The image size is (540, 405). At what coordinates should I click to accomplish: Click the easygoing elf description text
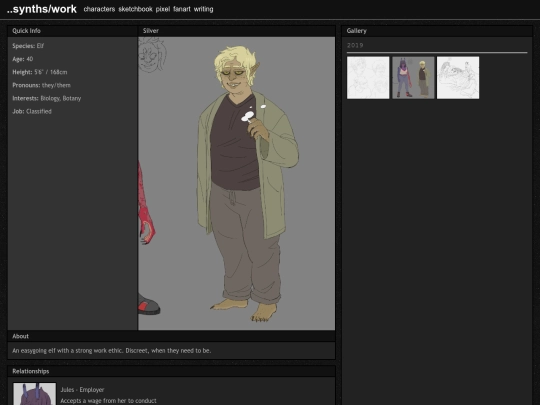112,351
